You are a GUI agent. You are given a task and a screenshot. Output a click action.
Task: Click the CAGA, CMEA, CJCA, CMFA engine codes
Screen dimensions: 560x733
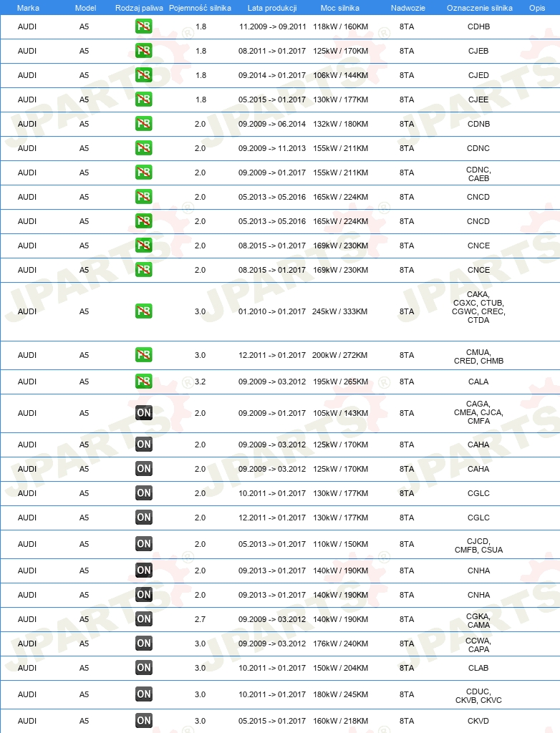pos(478,412)
